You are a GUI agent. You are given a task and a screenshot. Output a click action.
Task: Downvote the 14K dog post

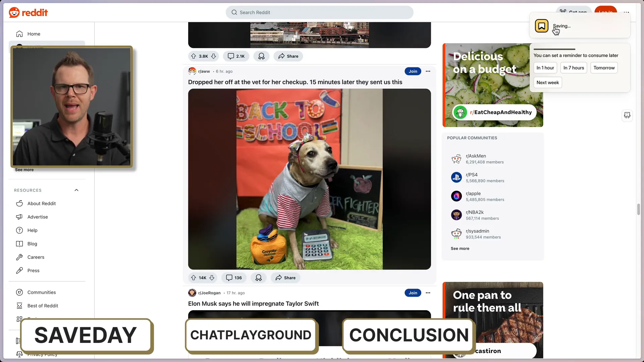point(212,278)
